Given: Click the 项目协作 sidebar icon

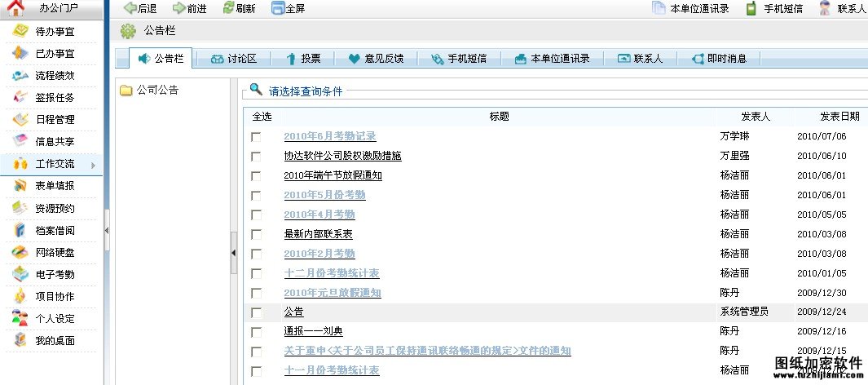Looking at the screenshot, I should (x=20, y=296).
